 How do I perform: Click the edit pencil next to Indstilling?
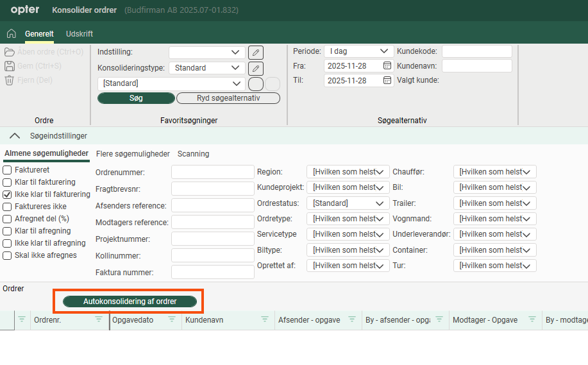click(x=255, y=53)
